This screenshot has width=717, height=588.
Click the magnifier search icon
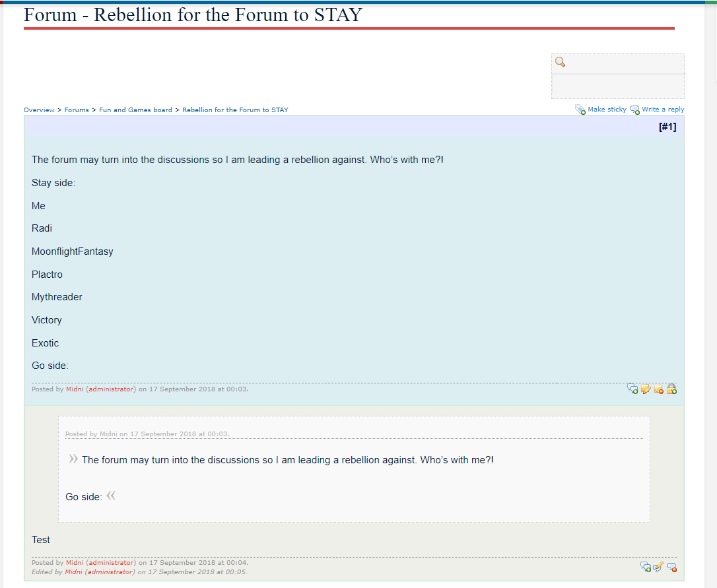coord(560,62)
